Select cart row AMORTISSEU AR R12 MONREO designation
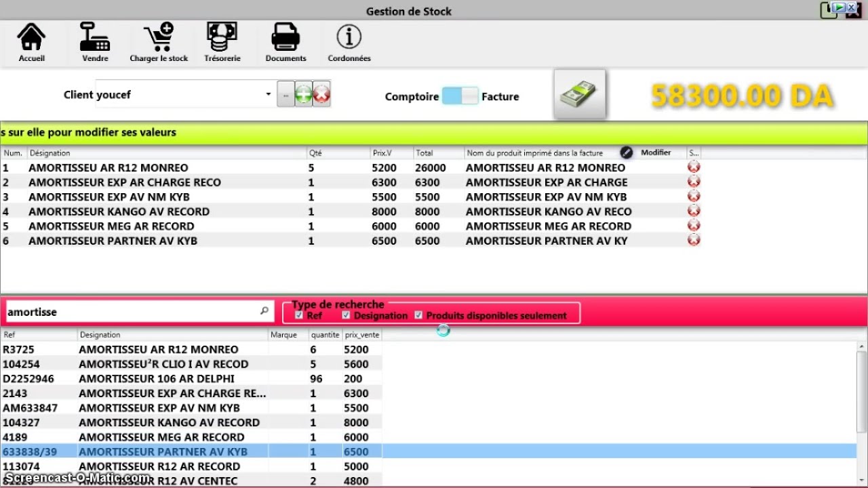 click(x=108, y=167)
